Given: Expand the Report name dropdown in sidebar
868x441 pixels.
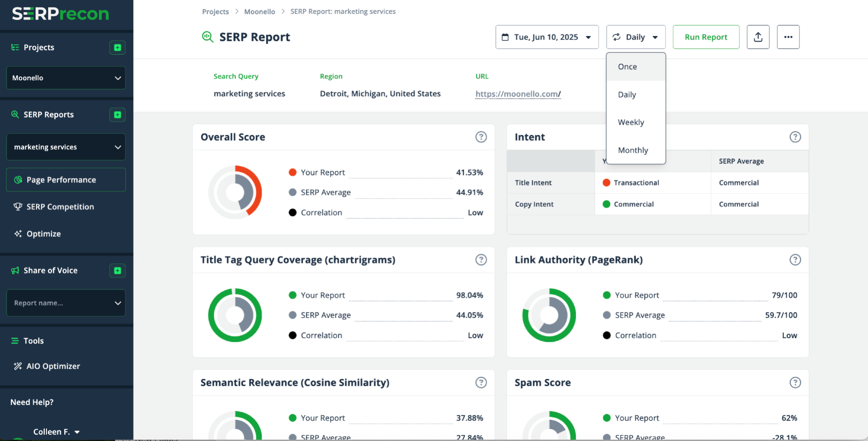Looking at the screenshot, I should (66, 303).
